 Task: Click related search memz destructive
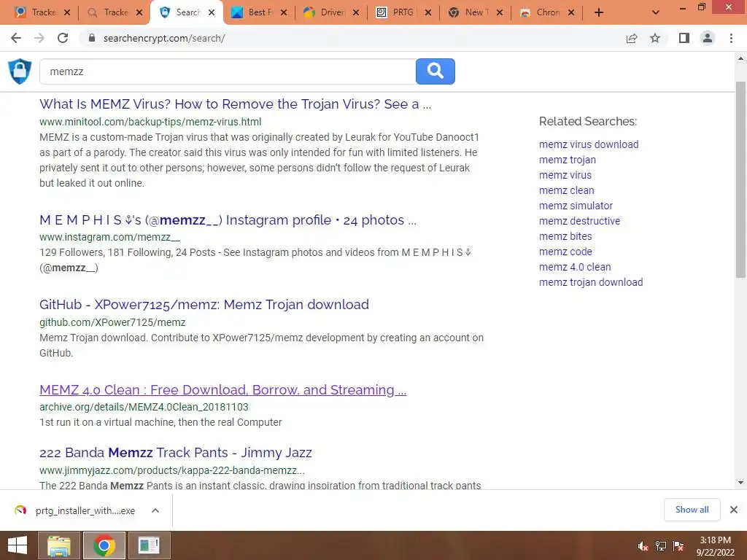(580, 220)
